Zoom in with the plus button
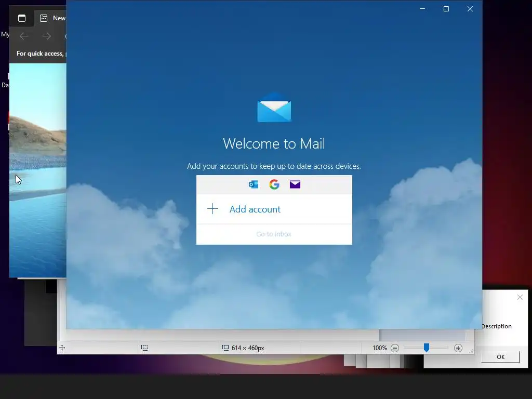Viewport: 532px width, 399px height. coord(458,348)
